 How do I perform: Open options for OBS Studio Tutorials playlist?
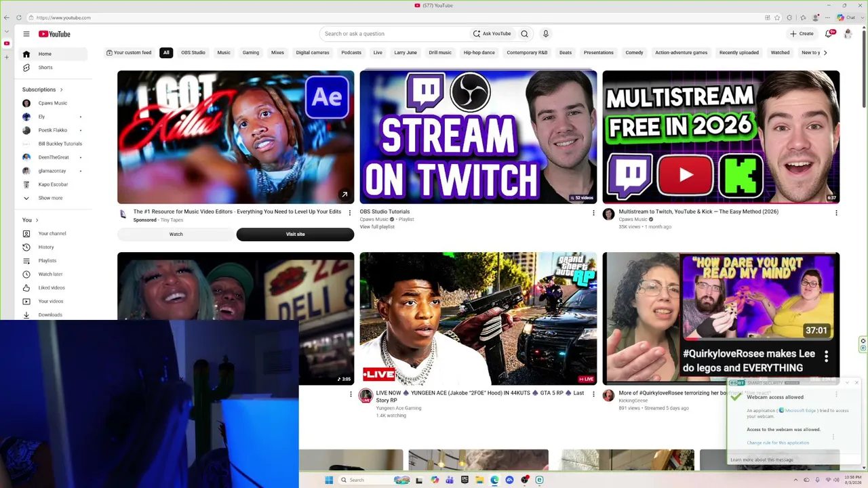click(x=593, y=213)
